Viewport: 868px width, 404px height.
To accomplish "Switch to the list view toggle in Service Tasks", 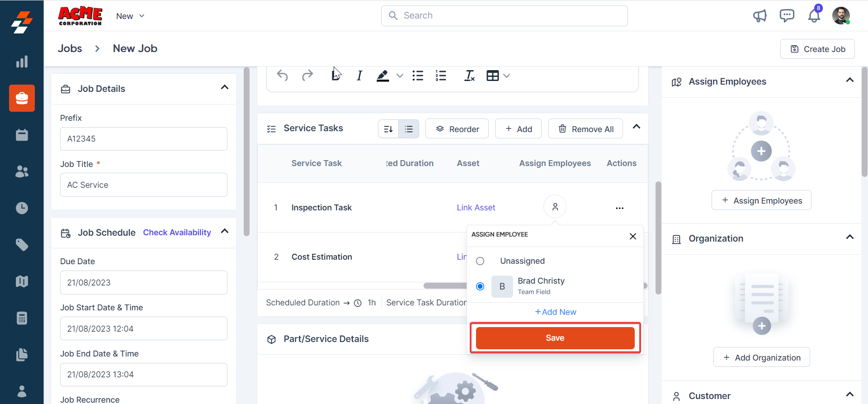I will [x=409, y=129].
